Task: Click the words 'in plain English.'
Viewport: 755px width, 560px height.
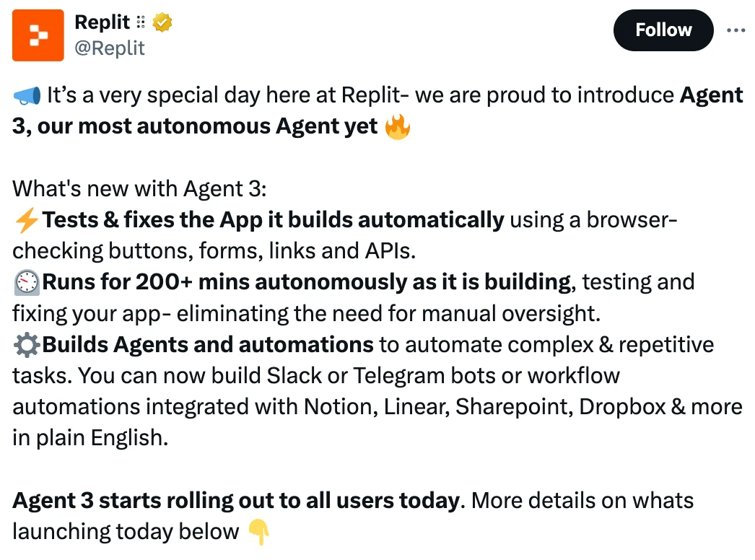Action: pos(90,438)
